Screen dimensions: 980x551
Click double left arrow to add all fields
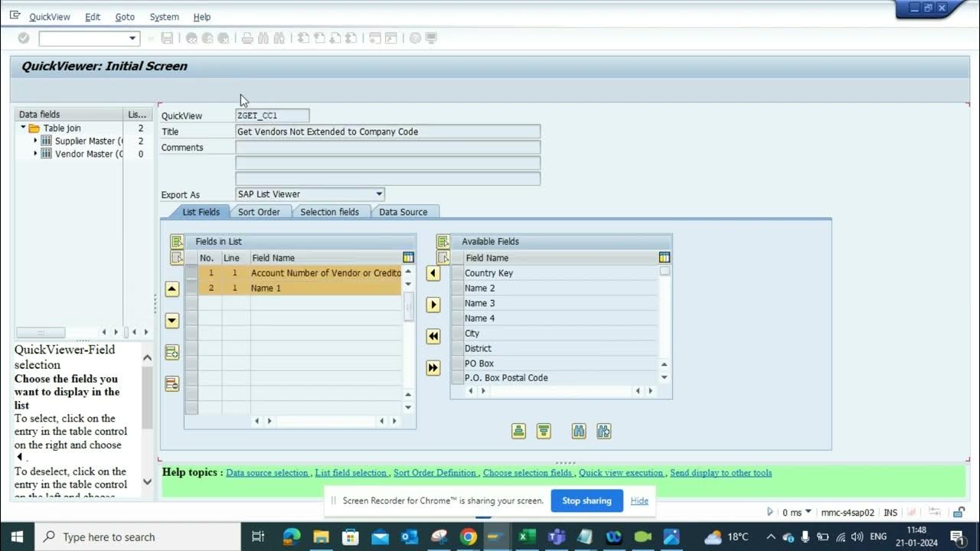coord(433,336)
